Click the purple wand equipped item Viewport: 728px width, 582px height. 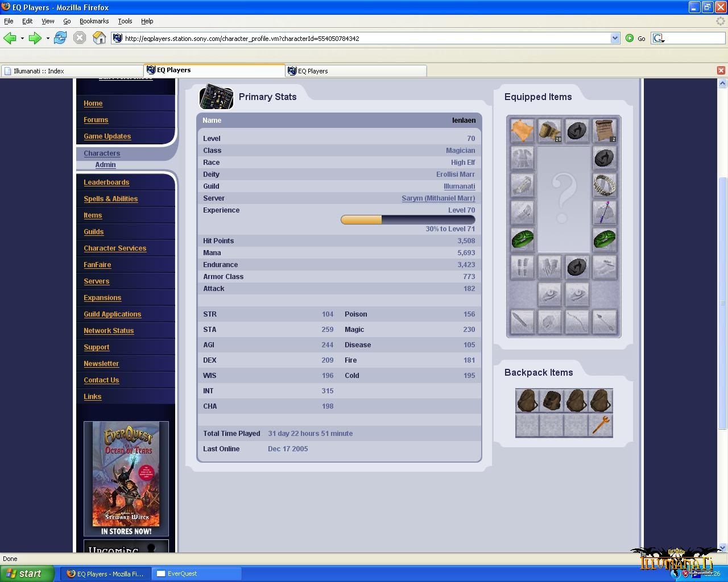pyautogui.click(x=604, y=212)
